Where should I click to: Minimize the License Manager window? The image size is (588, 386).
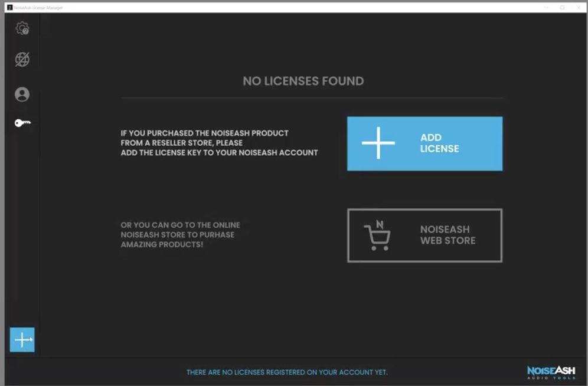click(x=546, y=8)
